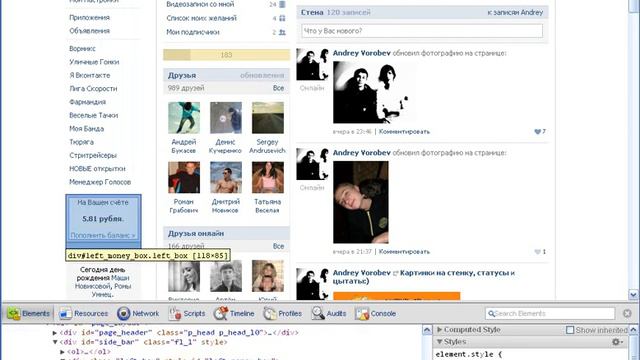The height and width of the screenshot is (360, 640).
Task: Collapse the side_bar div node
Action: 55,342
